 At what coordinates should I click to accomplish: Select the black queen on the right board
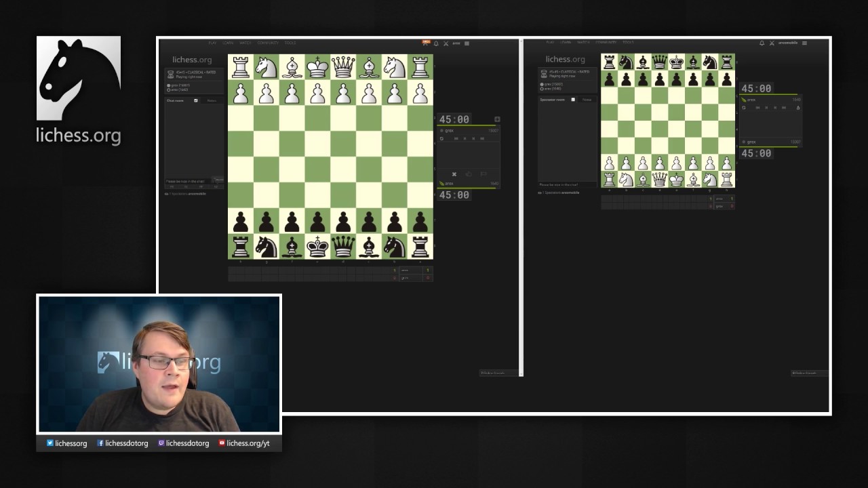pos(659,62)
